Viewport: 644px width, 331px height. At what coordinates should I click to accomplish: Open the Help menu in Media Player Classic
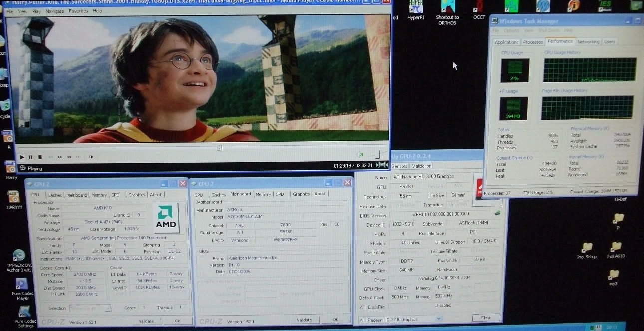coord(97,11)
